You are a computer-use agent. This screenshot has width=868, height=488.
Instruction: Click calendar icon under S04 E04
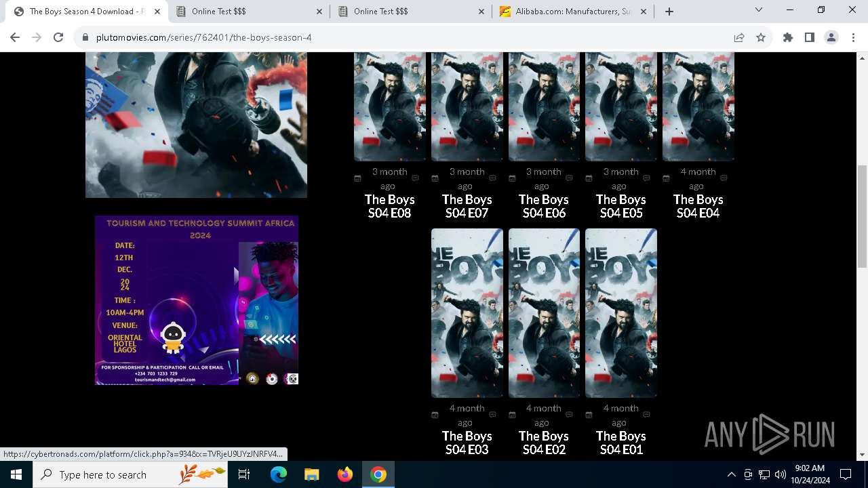point(666,178)
